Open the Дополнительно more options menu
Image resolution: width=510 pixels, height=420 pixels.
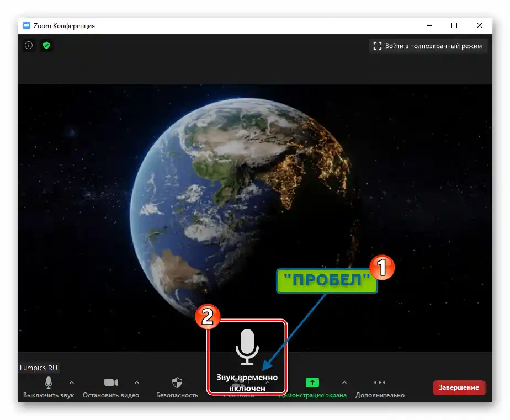(x=380, y=387)
